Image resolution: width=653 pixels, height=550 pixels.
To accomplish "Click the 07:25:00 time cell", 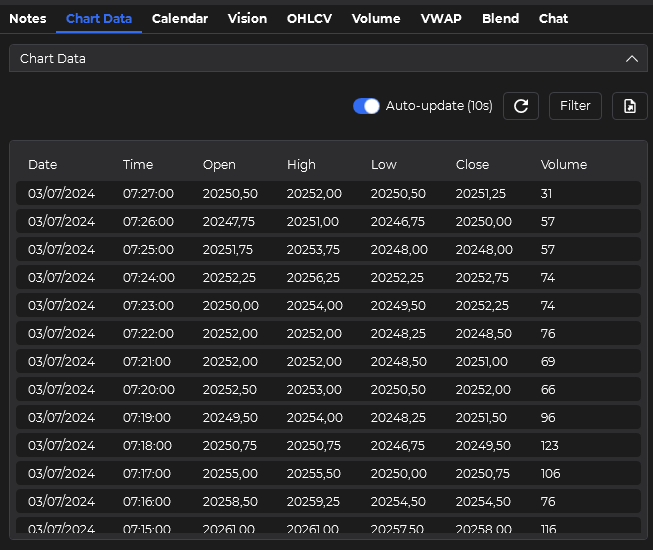I will point(148,249).
